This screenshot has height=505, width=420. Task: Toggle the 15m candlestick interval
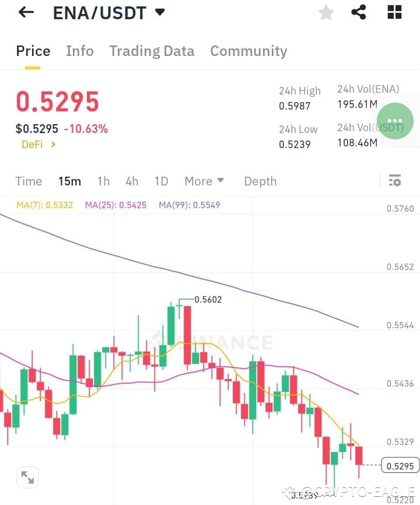click(70, 181)
